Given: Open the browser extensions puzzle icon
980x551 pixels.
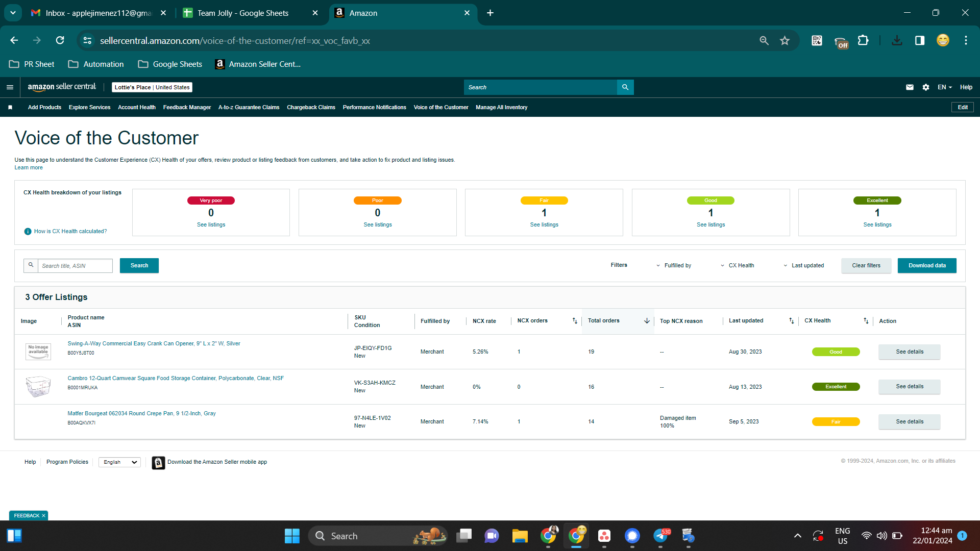Looking at the screenshot, I should pyautogui.click(x=863, y=40).
